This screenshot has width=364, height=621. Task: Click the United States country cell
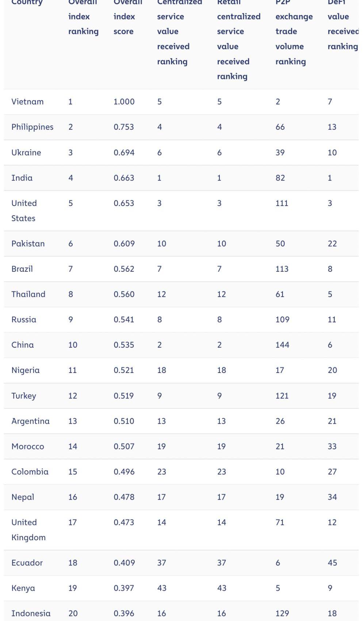(x=24, y=211)
